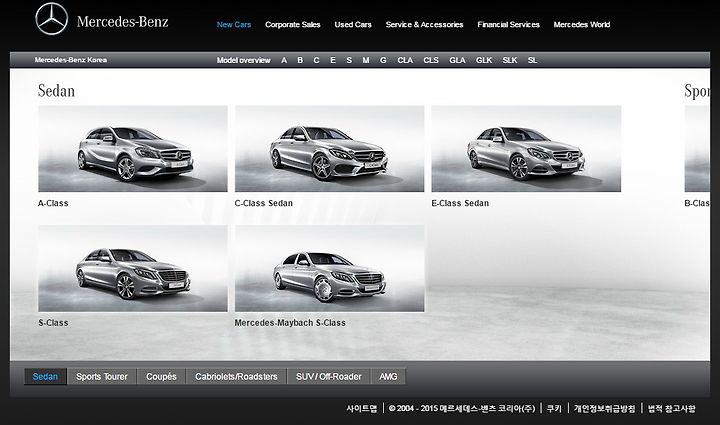Viewport: 720px width, 425px height.
Task: Select Model overview in sub-navigation
Action: 243,60
